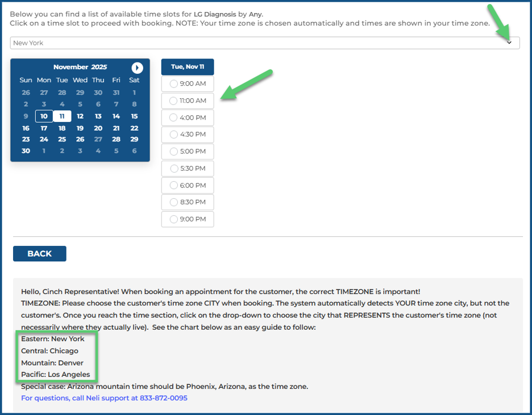532x415 pixels.
Task: Select the 9:00 PM time slot
Action: [x=188, y=219]
